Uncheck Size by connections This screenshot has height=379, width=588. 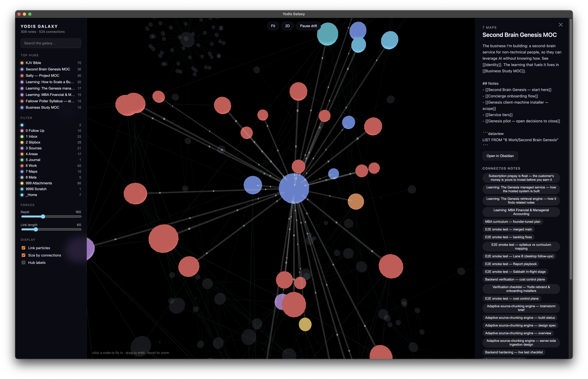pyautogui.click(x=23, y=255)
